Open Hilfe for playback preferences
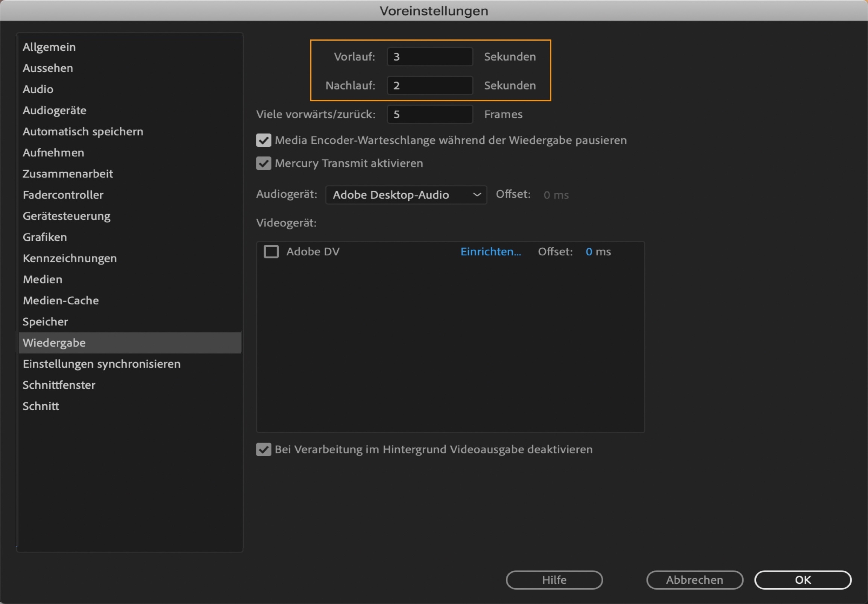The width and height of the screenshot is (868, 604). pos(554,580)
